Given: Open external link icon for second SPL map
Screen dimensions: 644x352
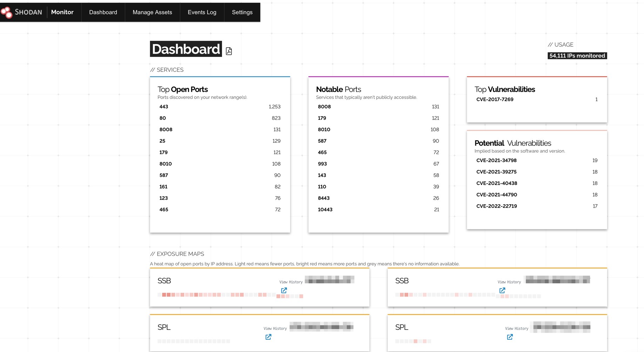Looking at the screenshot, I should [x=510, y=337].
